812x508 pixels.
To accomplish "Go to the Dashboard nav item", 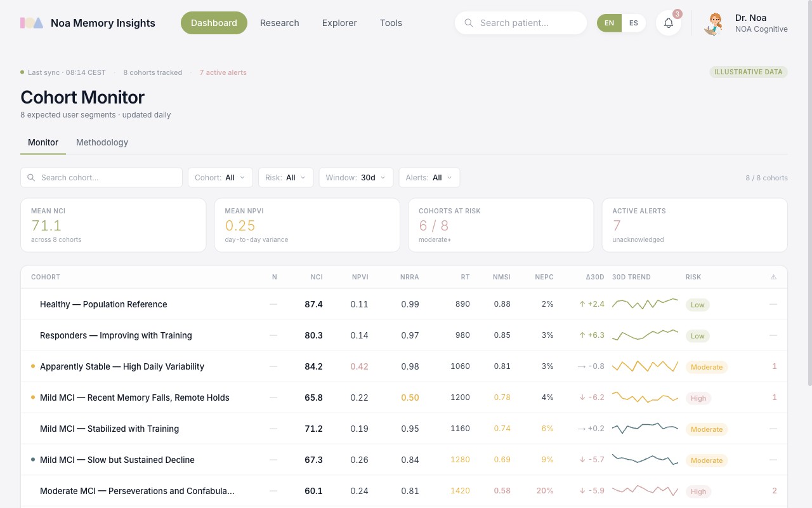I will coord(214,23).
